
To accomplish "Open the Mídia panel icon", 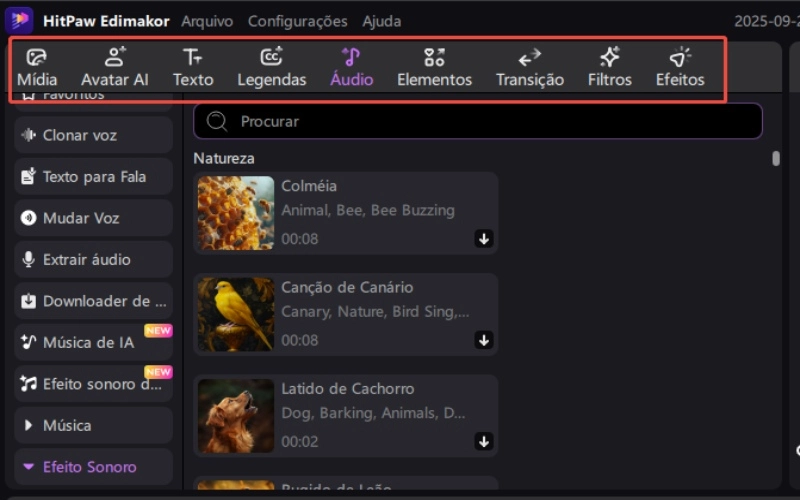I will click(x=37, y=68).
